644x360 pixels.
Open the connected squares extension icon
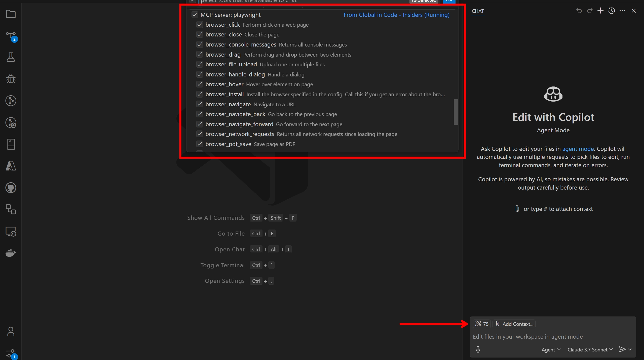(x=11, y=209)
